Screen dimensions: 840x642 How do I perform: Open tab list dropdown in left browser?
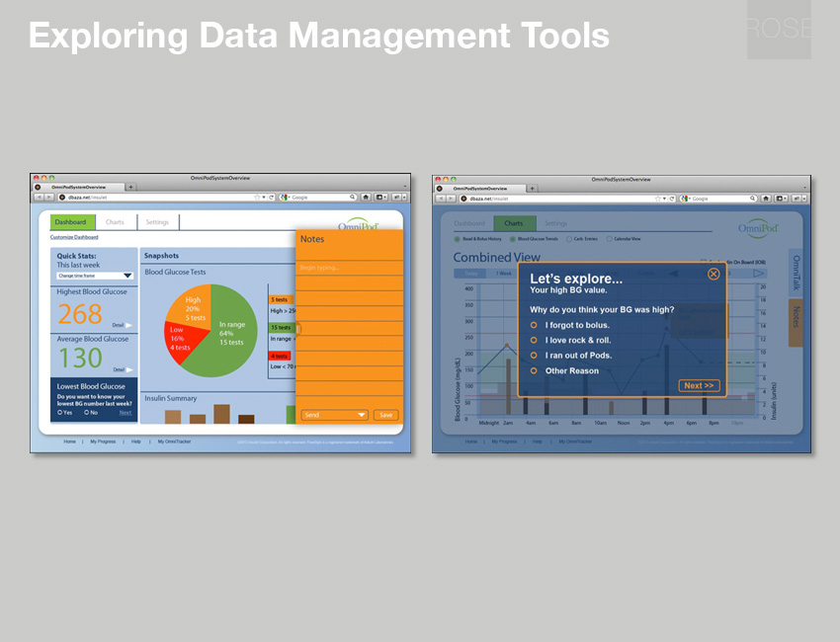[405, 187]
